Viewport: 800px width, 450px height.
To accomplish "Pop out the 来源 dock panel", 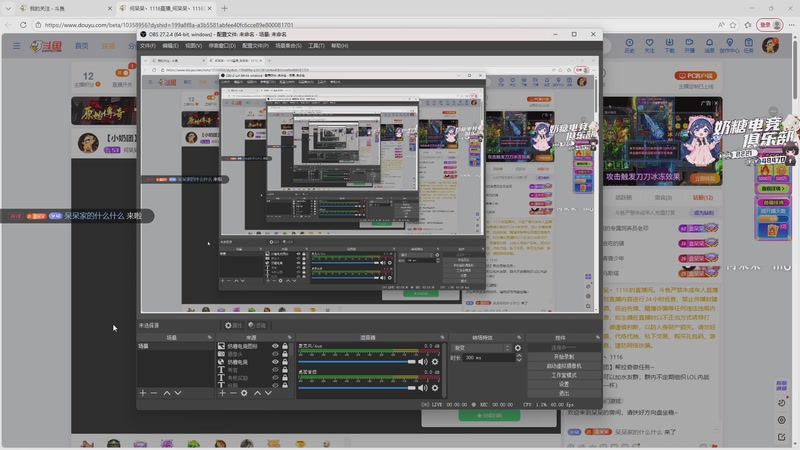I will pyautogui.click(x=289, y=338).
